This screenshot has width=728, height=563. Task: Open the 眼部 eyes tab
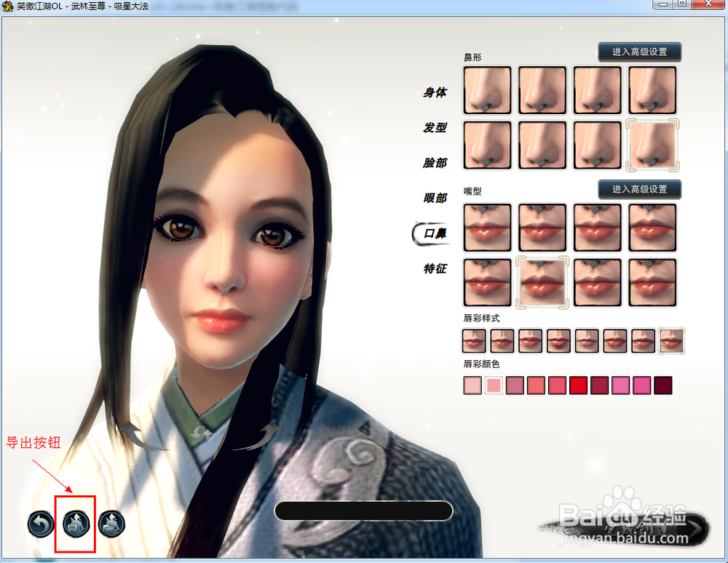click(435, 198)
